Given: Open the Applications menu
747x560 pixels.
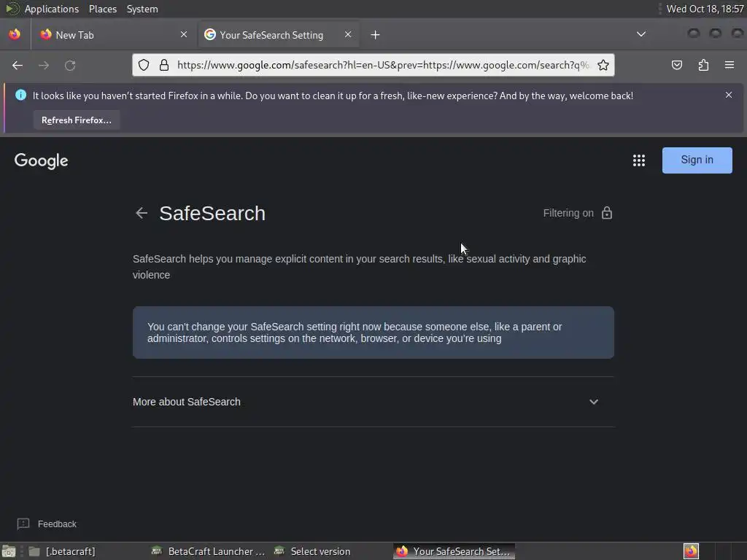Looking at the screenshot, I should coord(52,9).
